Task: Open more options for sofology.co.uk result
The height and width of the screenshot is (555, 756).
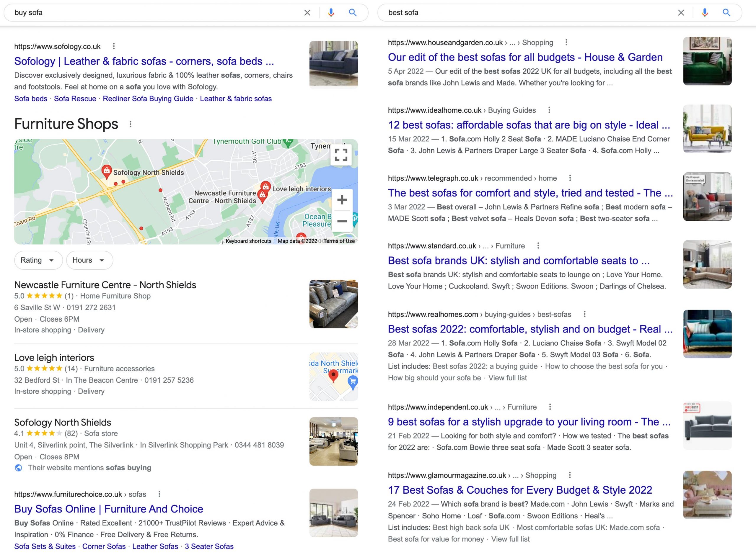Action: coord(114,46)
